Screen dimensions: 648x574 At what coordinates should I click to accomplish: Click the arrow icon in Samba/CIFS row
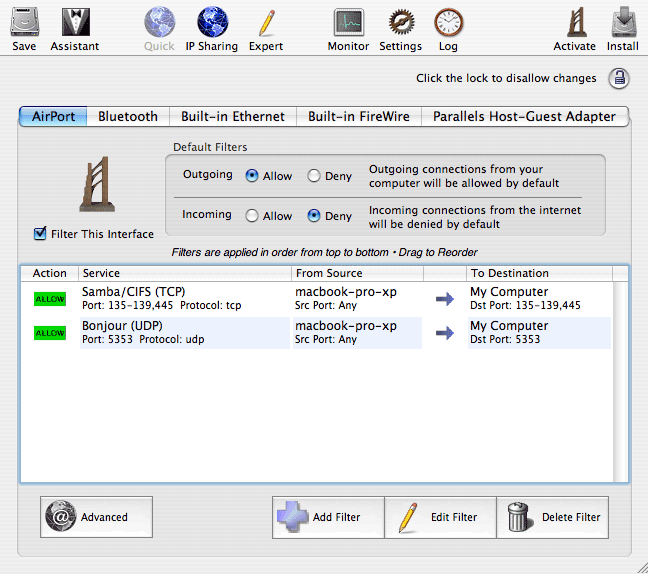(445, 299)
